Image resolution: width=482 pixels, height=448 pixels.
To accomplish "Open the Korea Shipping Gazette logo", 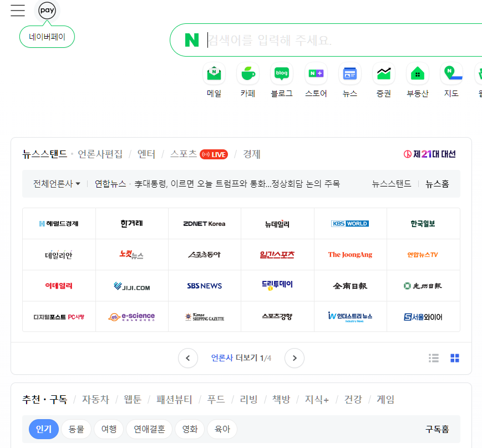I will [x=205, y=316].
